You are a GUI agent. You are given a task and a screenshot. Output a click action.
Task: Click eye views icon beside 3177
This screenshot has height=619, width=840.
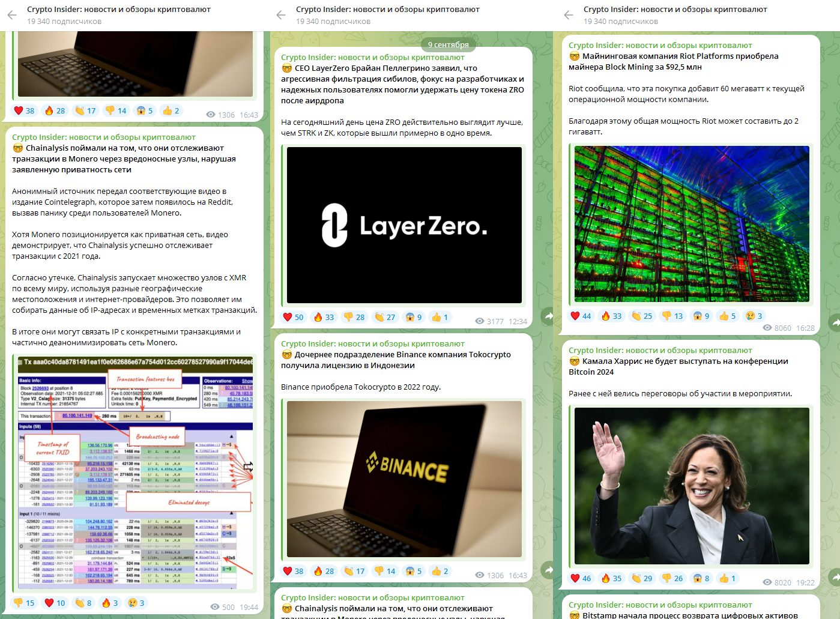tap(480, 321)
